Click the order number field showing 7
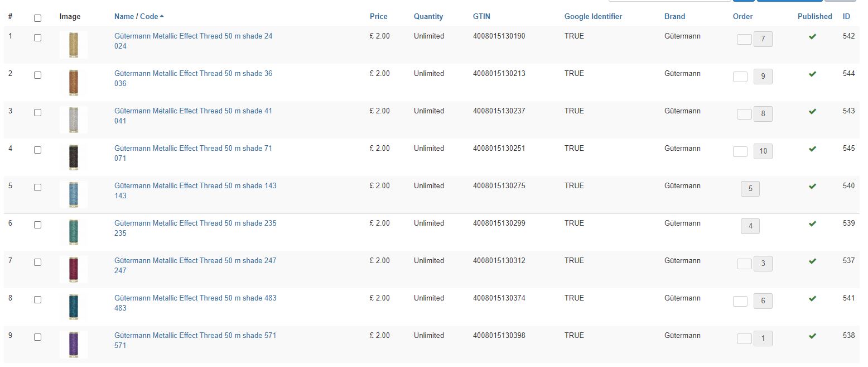This screenshot has width=868, height=367. click(x=763, y=39)
